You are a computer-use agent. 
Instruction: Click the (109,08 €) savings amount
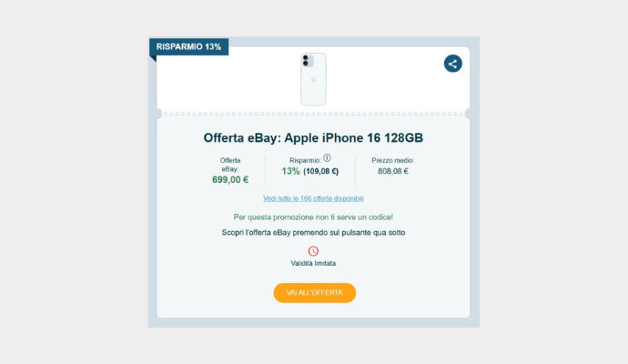pyautogui.click(x=320, y=171)
